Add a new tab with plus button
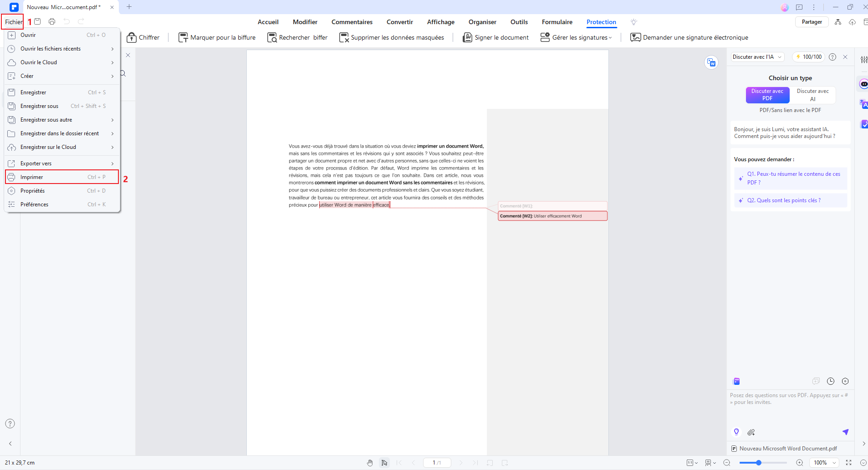Image resolution: width=868 pixels, height=470 pixels. tap(129, 7)
